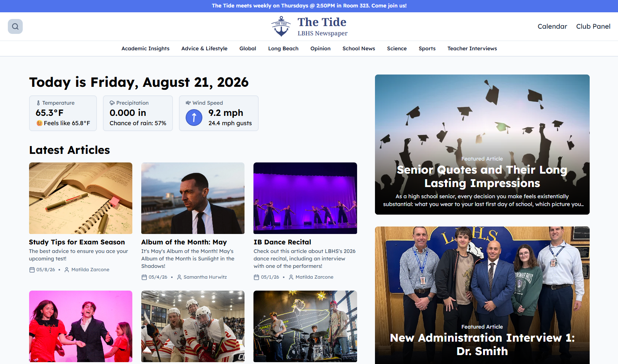
Task: Click the 'Latest Articles' heading
Action: [x=70, y=150]
